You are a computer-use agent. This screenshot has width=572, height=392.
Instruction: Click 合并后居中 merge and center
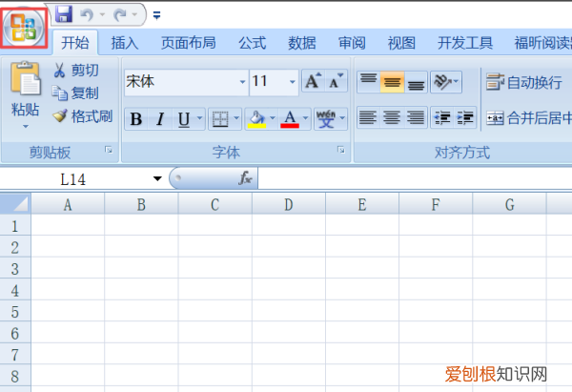(x=528, y=118)
